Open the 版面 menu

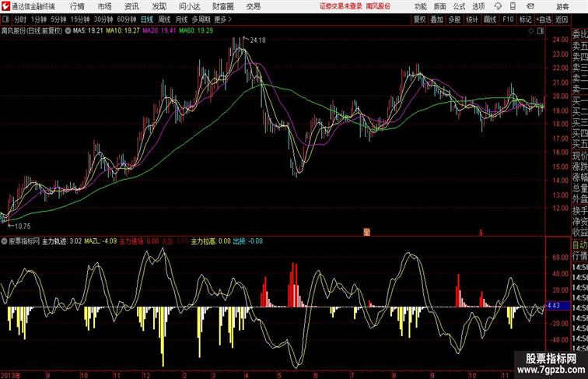pos(440,6)
